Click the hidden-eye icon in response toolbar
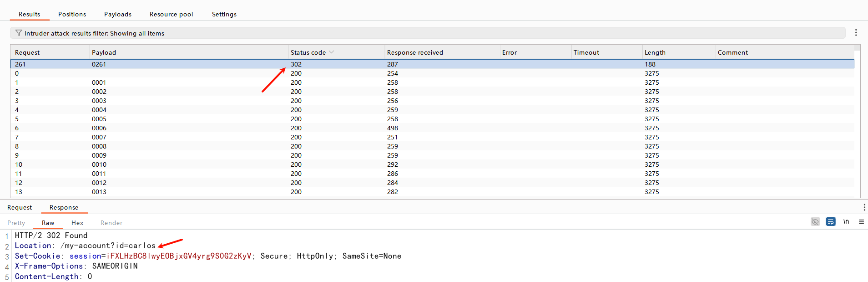The height and width of the screenshot is (282, 868). [815, 222]
